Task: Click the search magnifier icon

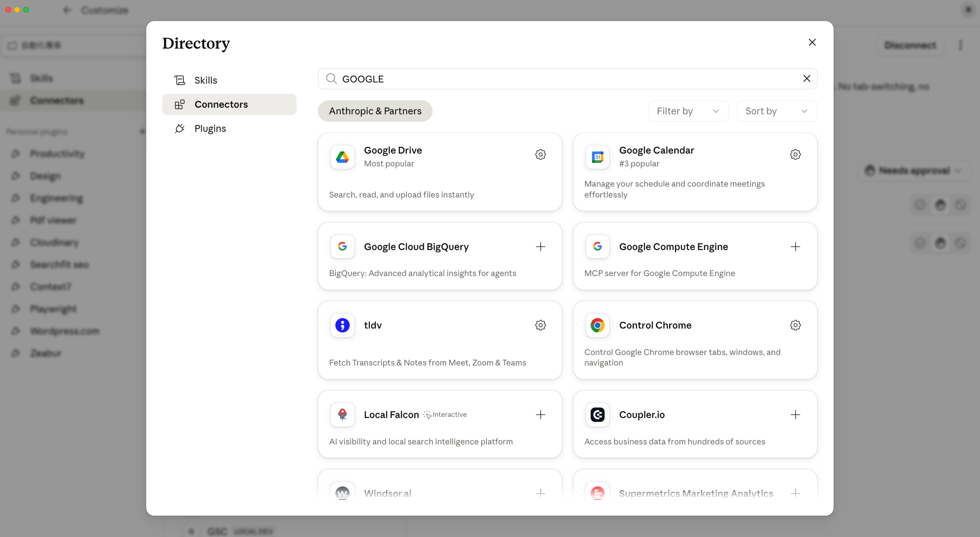Action: pos(331,79)
